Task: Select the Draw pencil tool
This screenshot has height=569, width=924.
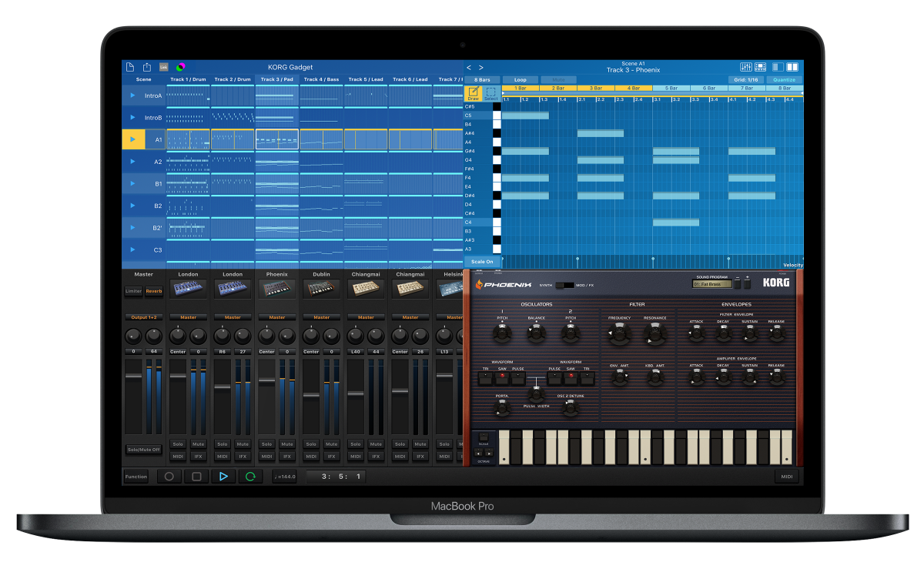Action: click(473, 93)
